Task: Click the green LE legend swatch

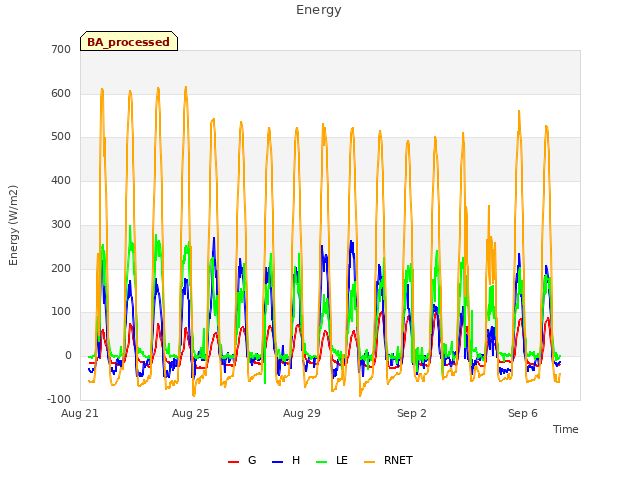Action: tap(322, 462)
